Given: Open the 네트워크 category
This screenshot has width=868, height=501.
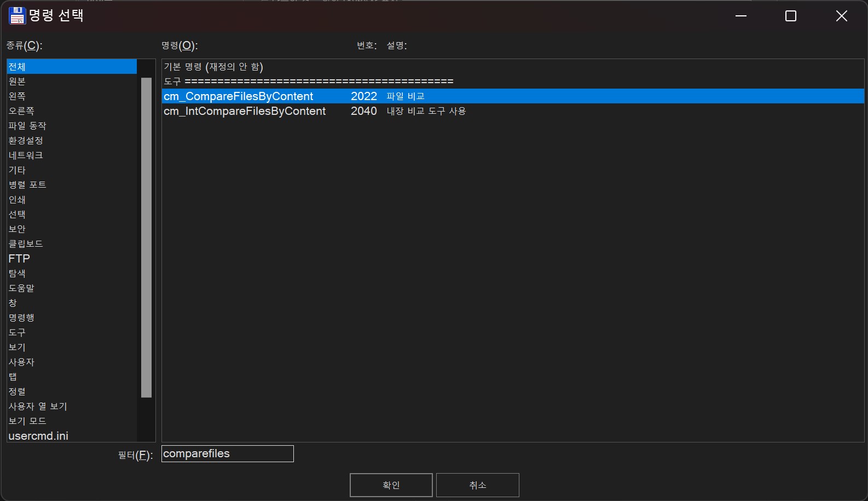Looking at the screenshot, I should tap(26, 155).
